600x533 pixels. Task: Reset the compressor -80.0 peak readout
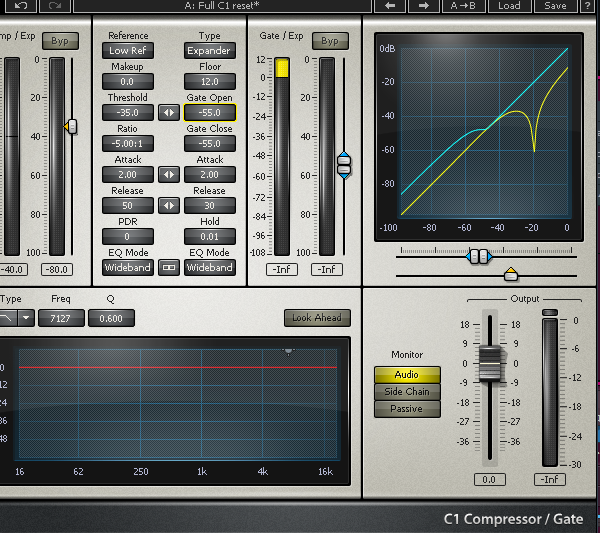pos(57,269)
